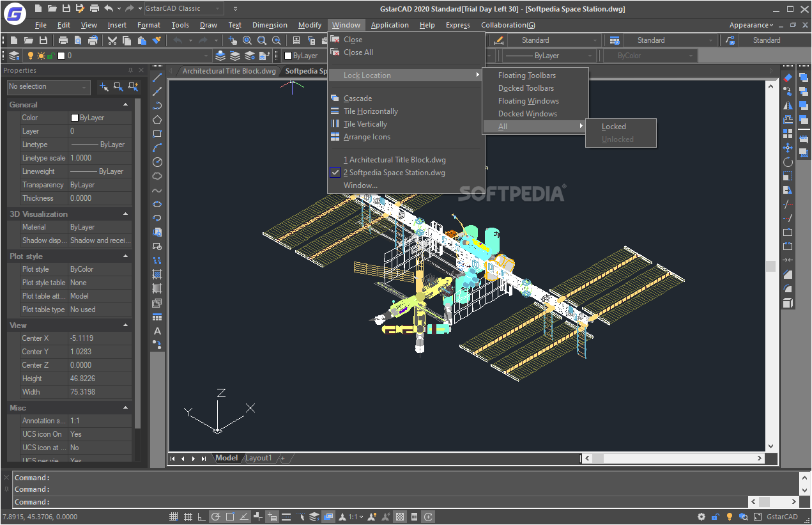Image resolution: width=812 pixels, height=525 pixels.
Task: Click the Erase tool in Modify toolbar
Action: pos(788,77)
